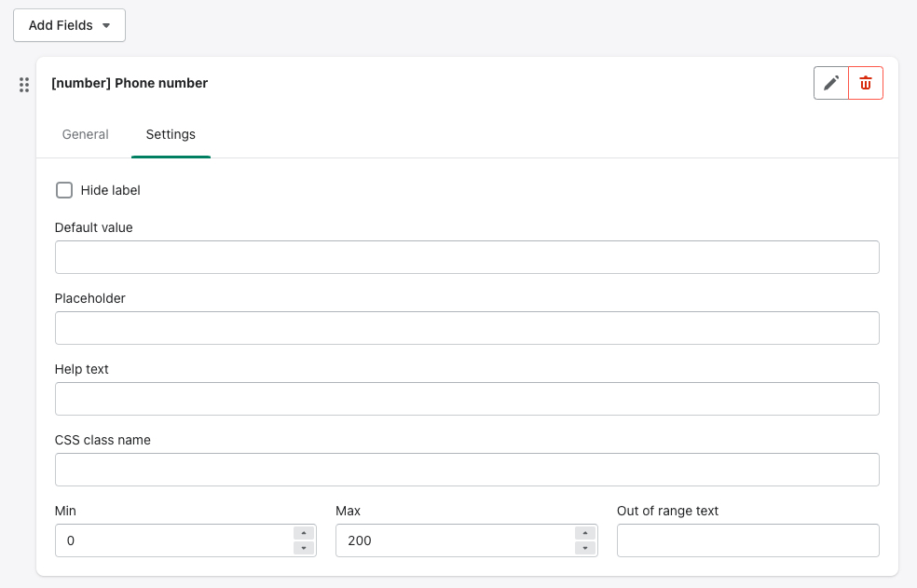Click into the Help text field
917x588 pixels.
click(x=467, y=399)
